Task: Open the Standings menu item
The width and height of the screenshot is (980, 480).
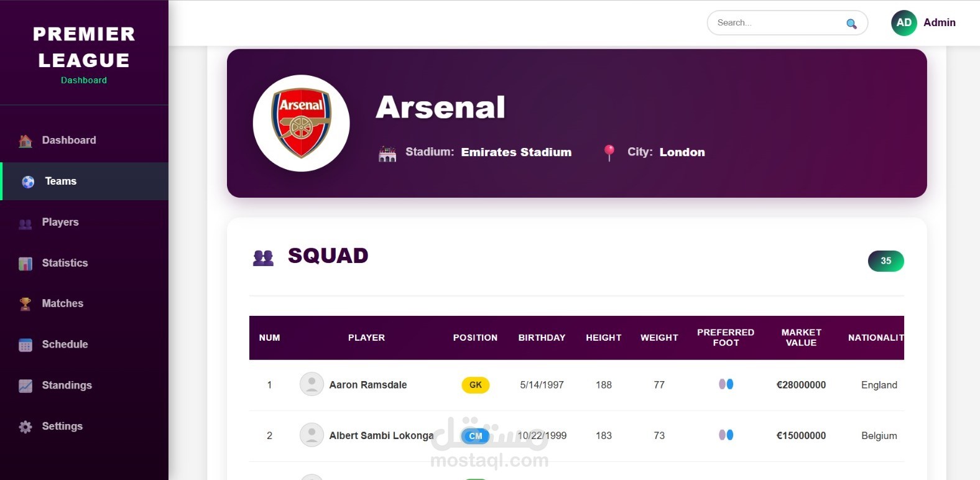Action: click(67, 385)
